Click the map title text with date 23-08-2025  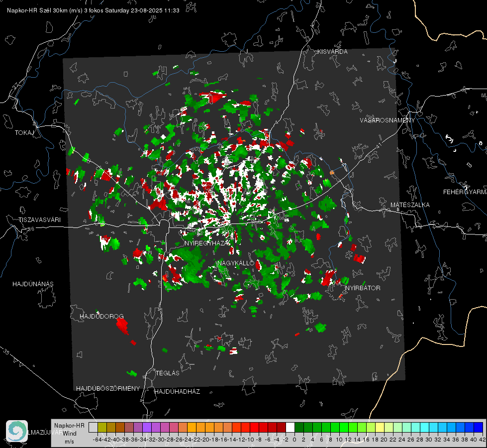[93, 10]
